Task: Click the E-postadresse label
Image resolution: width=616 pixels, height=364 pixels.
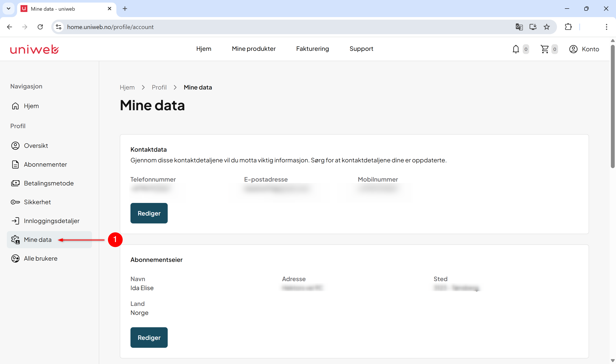Action: tap(266, 179)
